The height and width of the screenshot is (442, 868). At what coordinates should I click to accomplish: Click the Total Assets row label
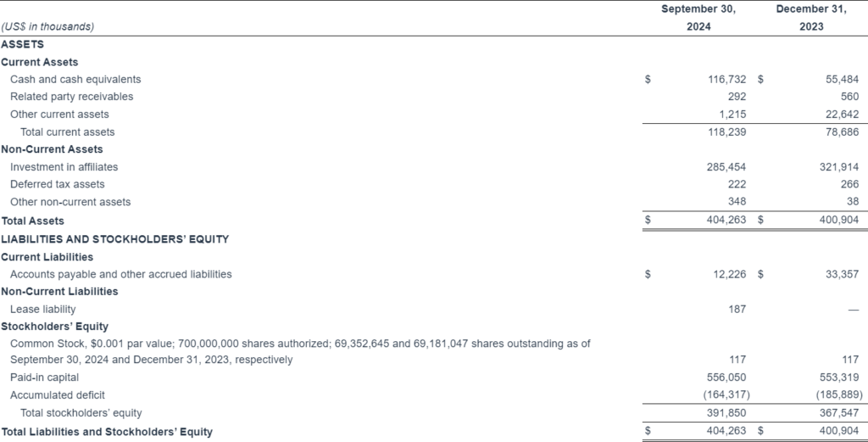(32, 221)
